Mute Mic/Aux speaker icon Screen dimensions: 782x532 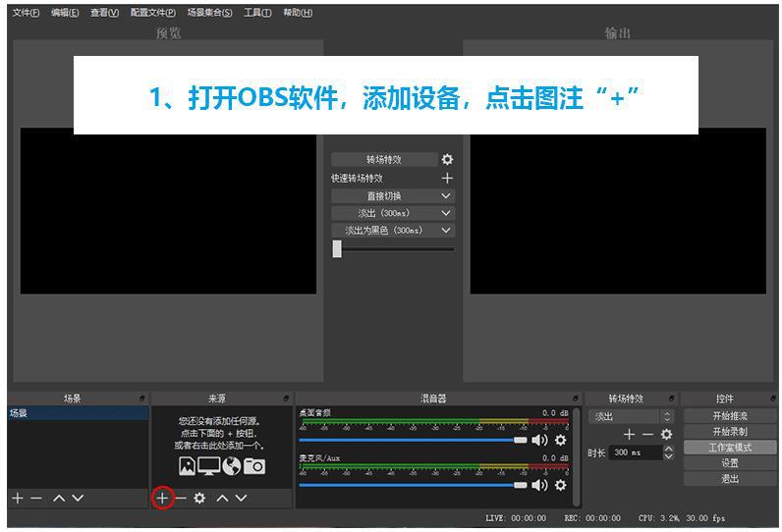click(539, 485)
